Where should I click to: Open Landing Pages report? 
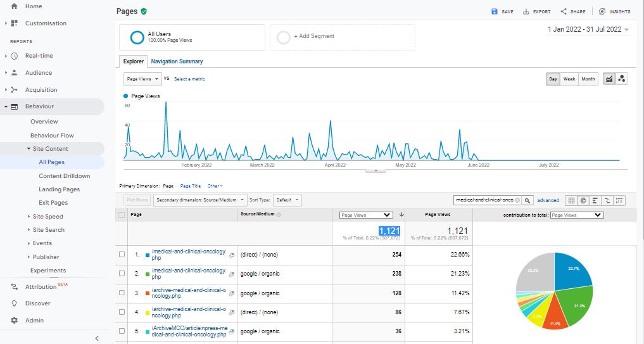[59, 189]
